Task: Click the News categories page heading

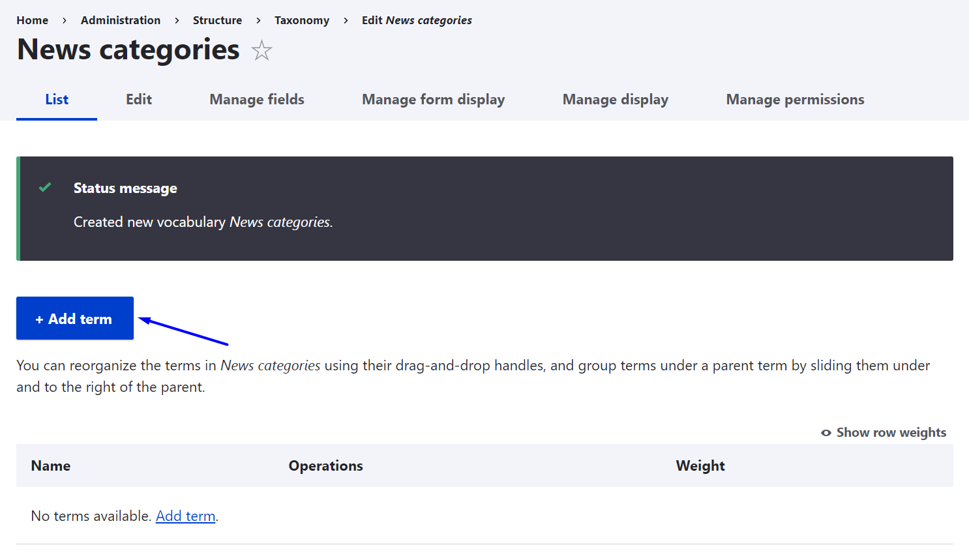Action: point(128,50)
